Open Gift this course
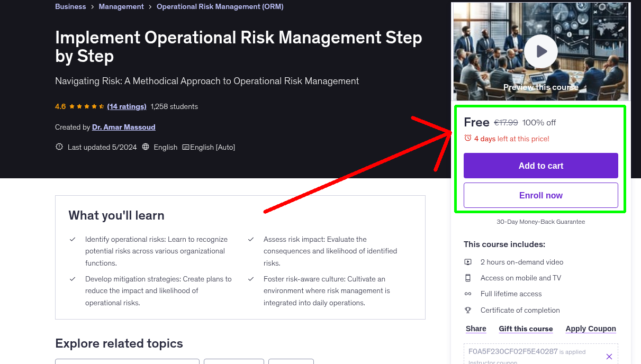641x364 pixels. point(526,329)
